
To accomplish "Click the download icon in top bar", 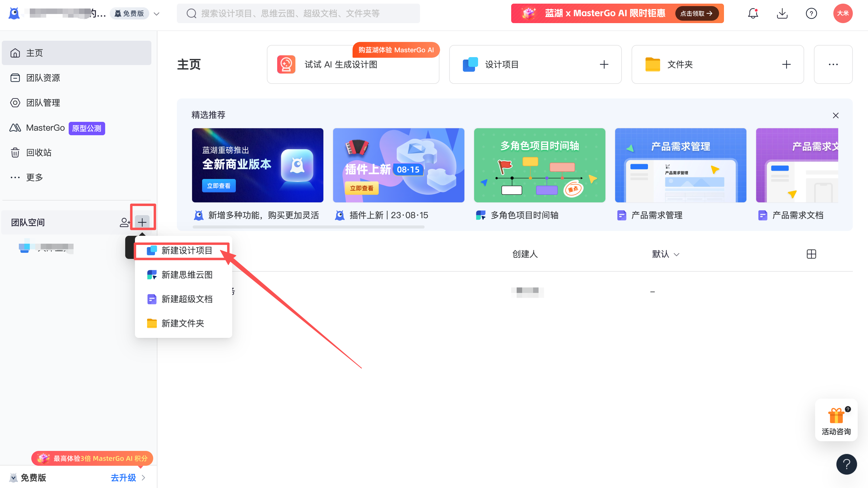I will point(782,13).
